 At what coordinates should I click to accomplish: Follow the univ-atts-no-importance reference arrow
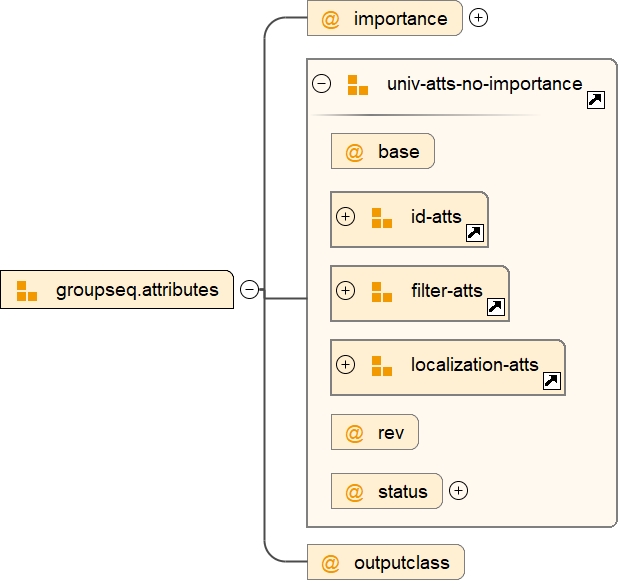(596, 100)
